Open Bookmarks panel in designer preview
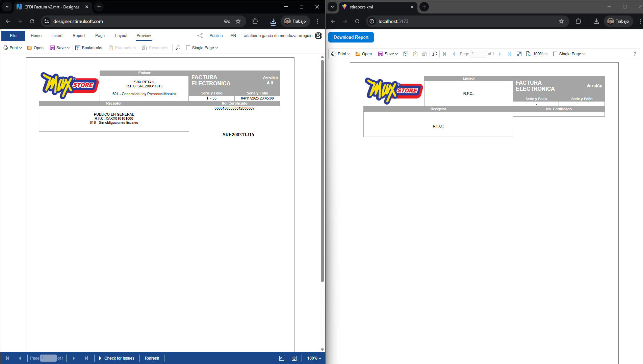The width and height of the screenshot is (643, 364). click(x=88, y=48)
